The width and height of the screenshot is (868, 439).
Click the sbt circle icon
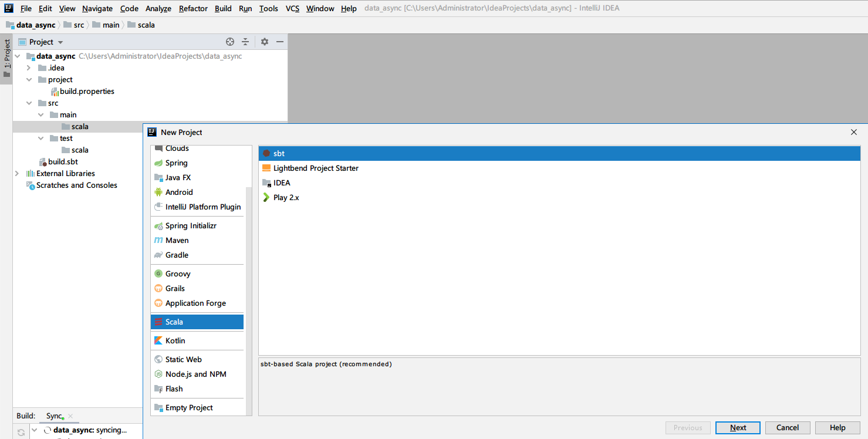point(266,154)
